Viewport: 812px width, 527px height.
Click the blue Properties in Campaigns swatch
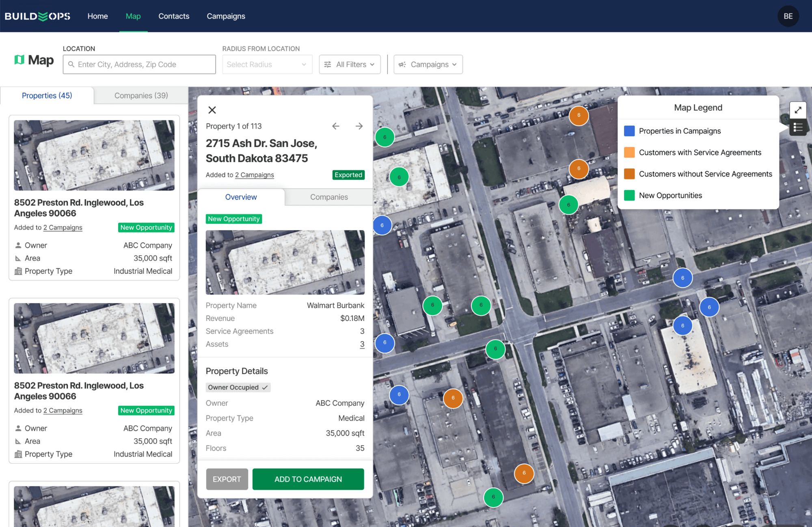click(629, 131)
